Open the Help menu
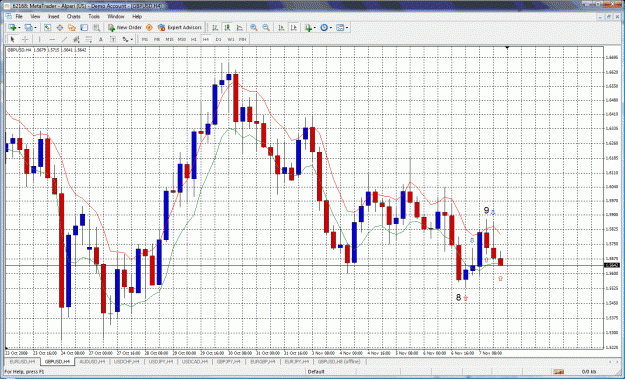Viewport: 625px width, 379px height. (x=137, y=16)
